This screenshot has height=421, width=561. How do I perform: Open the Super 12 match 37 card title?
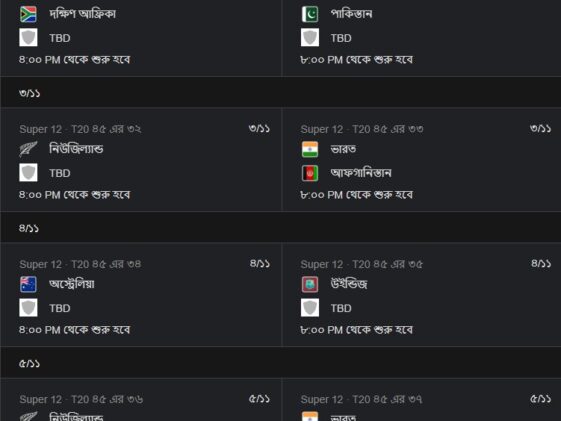(362, 400)
